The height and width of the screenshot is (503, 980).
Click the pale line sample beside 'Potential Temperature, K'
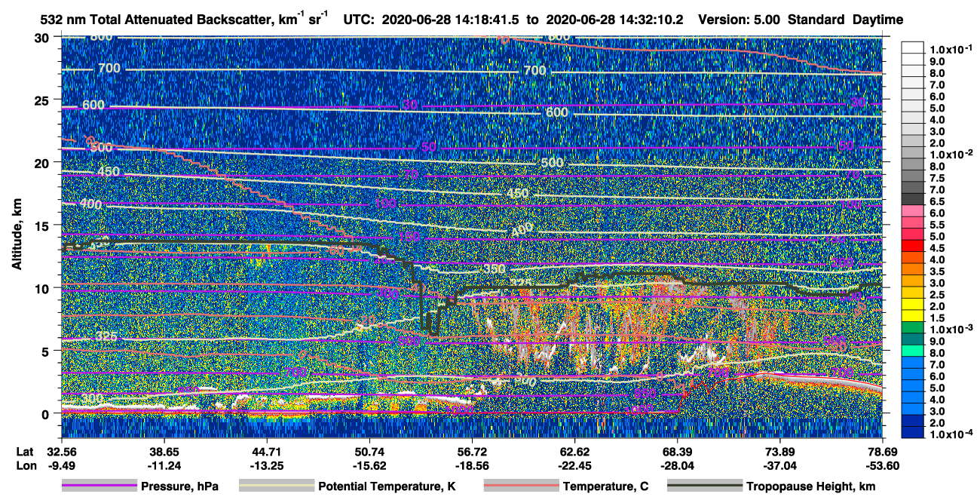click(276, 486)
